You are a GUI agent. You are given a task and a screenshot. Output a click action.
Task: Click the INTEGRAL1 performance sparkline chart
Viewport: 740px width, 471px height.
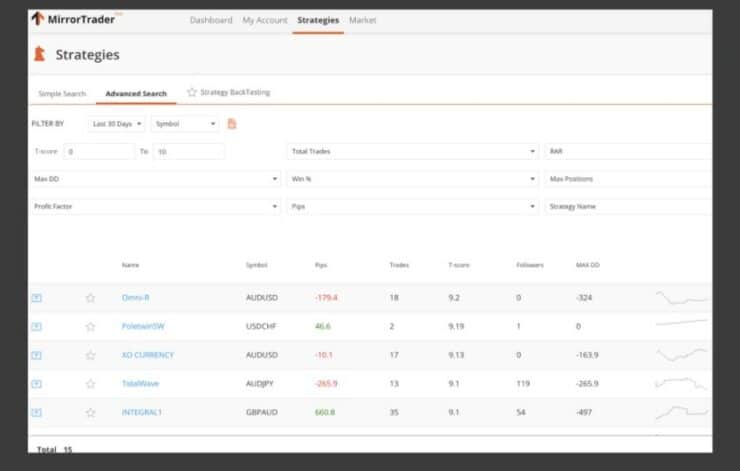[683, 412]
